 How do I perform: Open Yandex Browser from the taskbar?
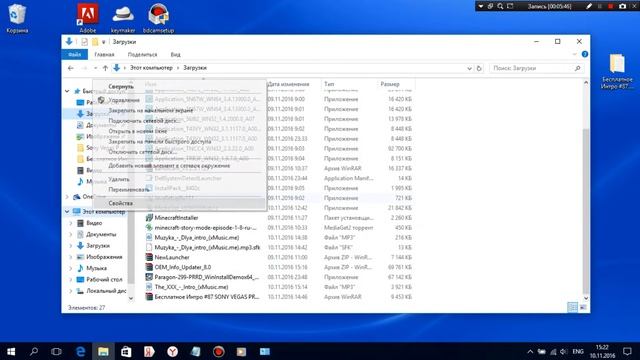[x=172, y=351]
